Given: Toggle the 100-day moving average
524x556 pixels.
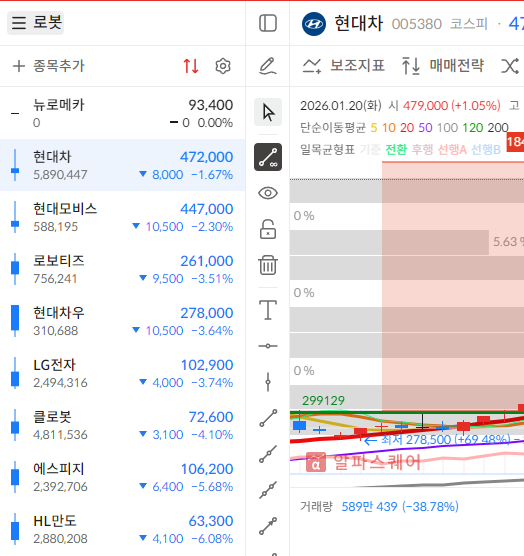Looking at the screenshot, I should [x=447, y=128].
